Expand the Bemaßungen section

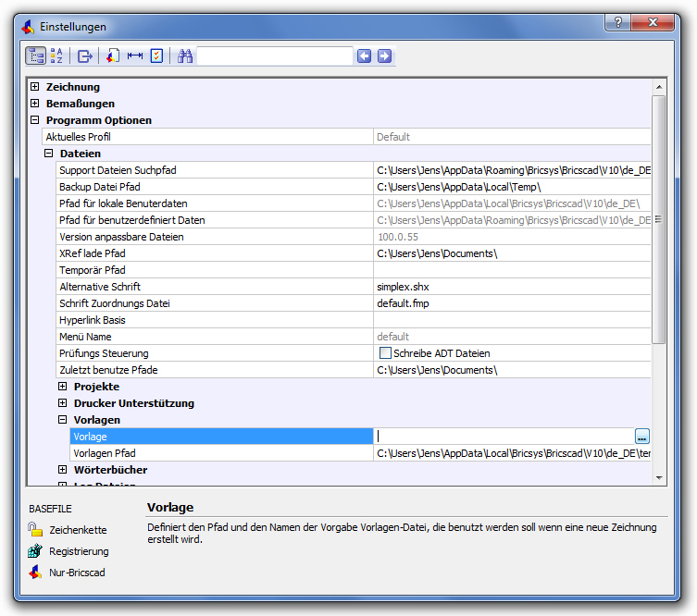pyautogui.click(x=35, y=104)
